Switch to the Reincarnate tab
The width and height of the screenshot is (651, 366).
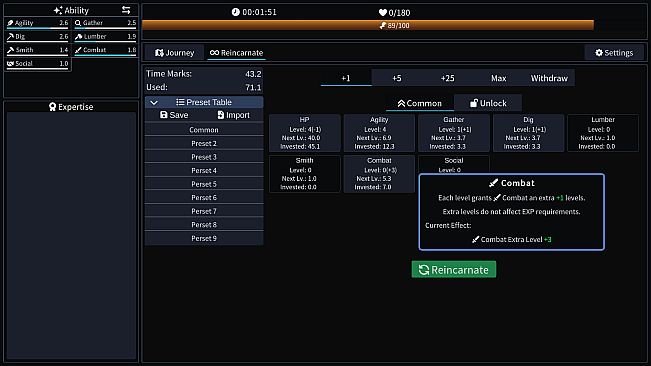coord(236,53)
